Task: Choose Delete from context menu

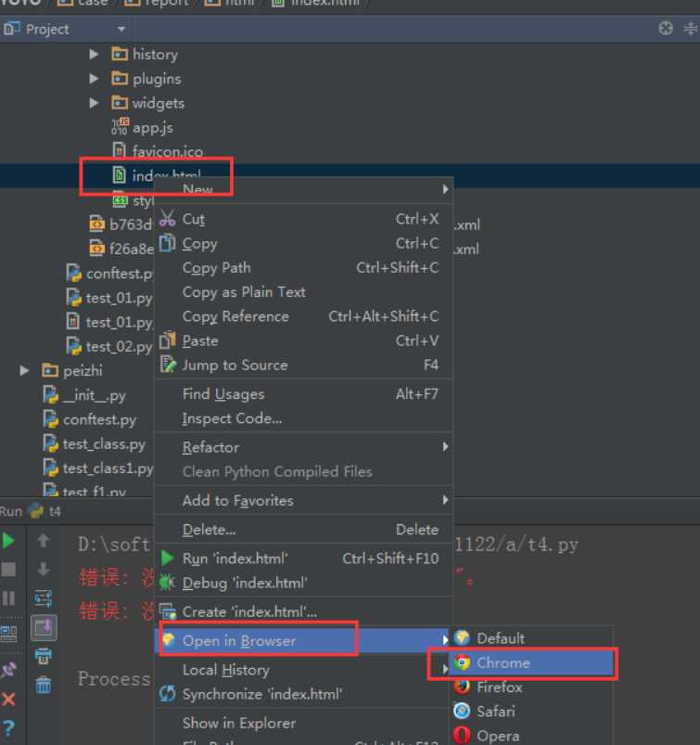Action: click(304, 529)
